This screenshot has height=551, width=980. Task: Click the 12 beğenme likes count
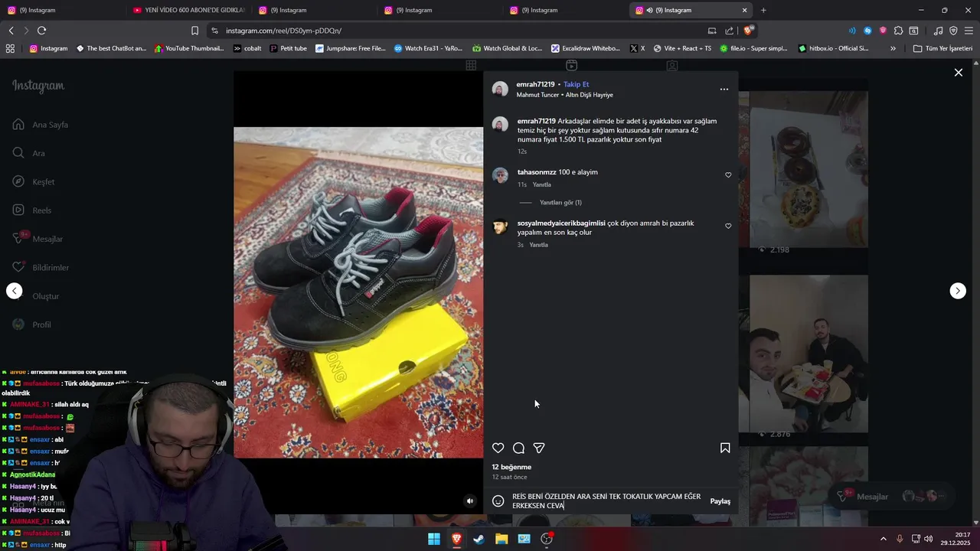pos(511,467)
